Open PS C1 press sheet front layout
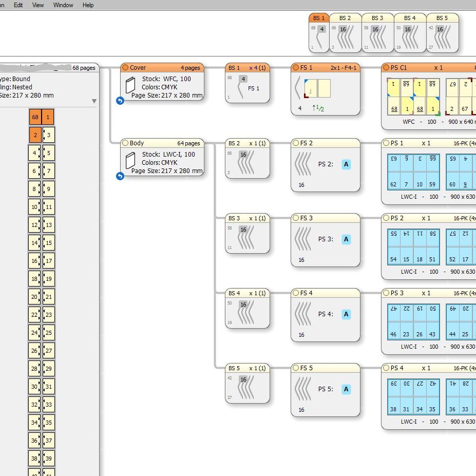Image resolution: width=476 pixels, height=476 pixels. tap(413, 97)
